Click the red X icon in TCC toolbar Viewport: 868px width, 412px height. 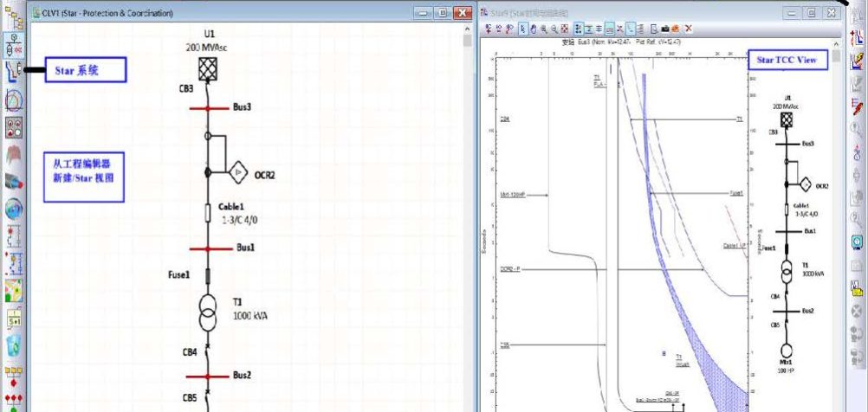coord(688,29)
